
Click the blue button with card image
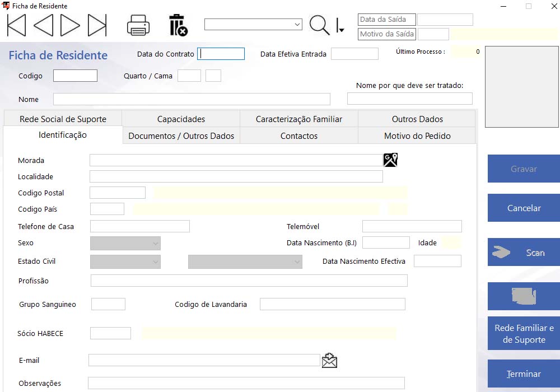click(524, 296)
